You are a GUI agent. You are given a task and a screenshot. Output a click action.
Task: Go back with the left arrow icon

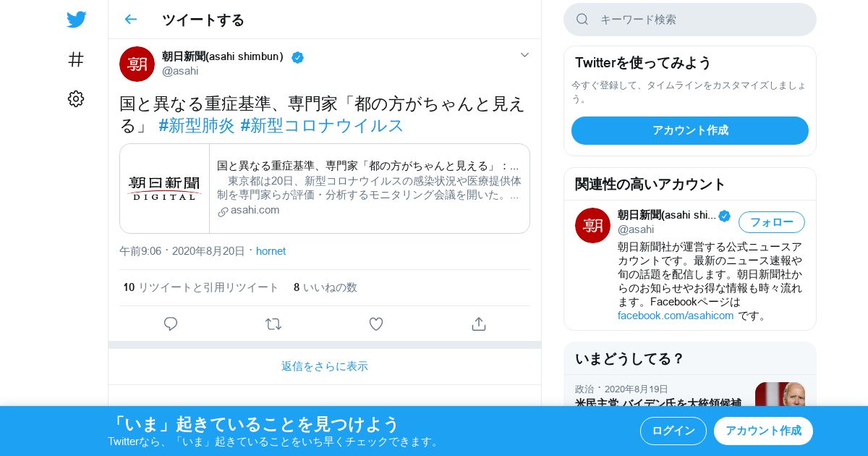(130, 20)
